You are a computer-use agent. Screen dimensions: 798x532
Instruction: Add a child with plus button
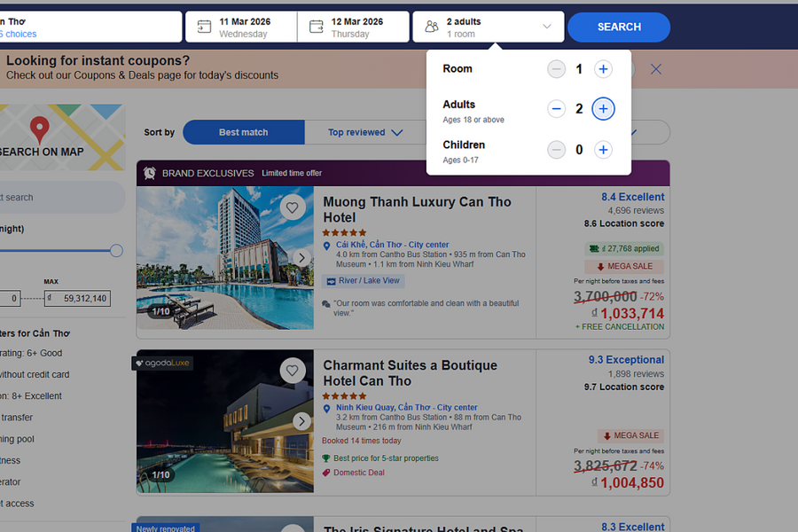603,150
